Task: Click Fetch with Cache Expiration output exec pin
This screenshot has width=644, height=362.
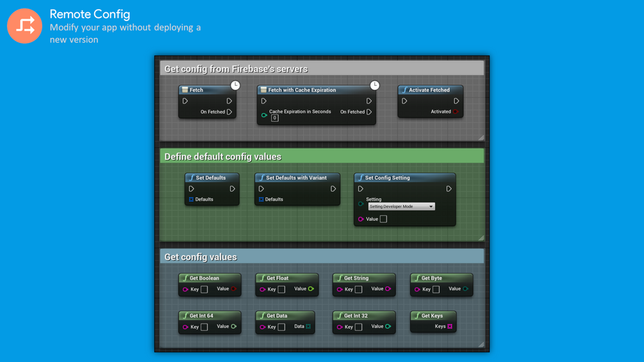Action: (369, 101)
